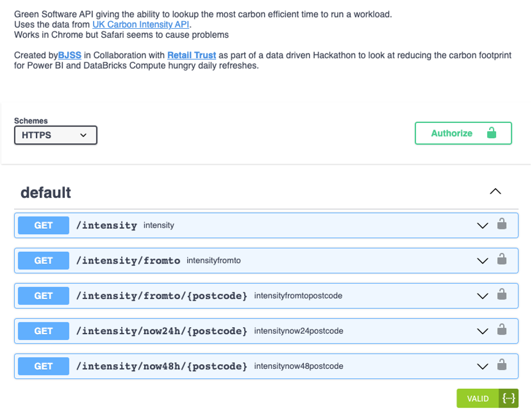
Task: Click the VALID validator badge
Action: (478, 398)
